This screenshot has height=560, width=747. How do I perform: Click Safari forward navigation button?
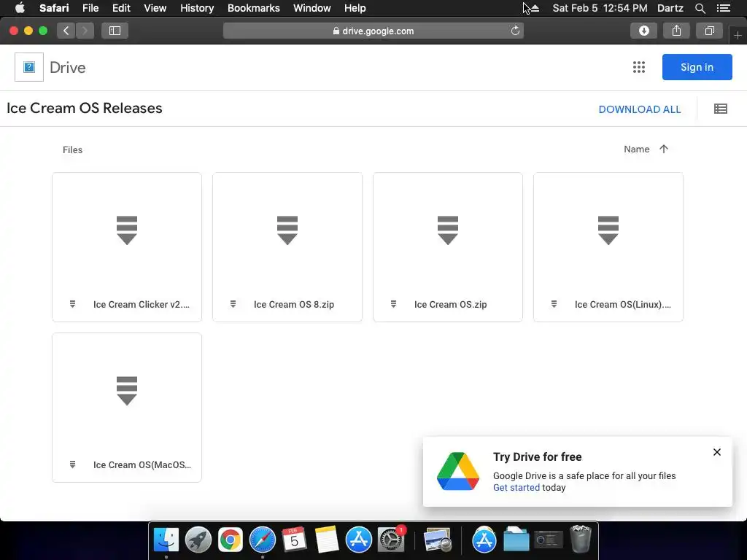coord(85,31)
